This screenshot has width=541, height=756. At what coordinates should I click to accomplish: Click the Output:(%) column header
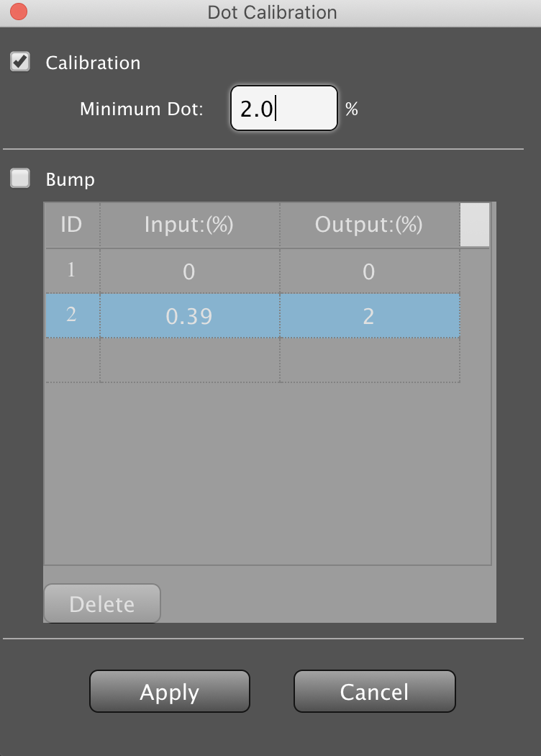point(369,225)
